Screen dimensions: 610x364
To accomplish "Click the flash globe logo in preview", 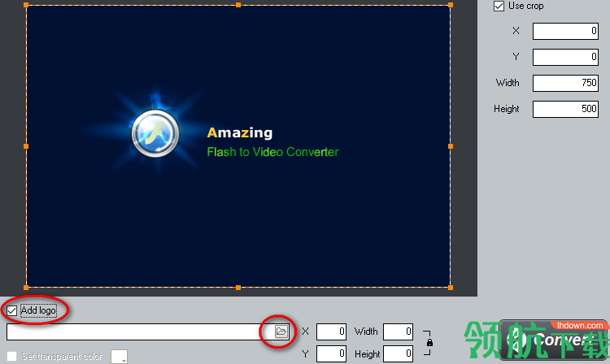I will (x=155, y=133).
